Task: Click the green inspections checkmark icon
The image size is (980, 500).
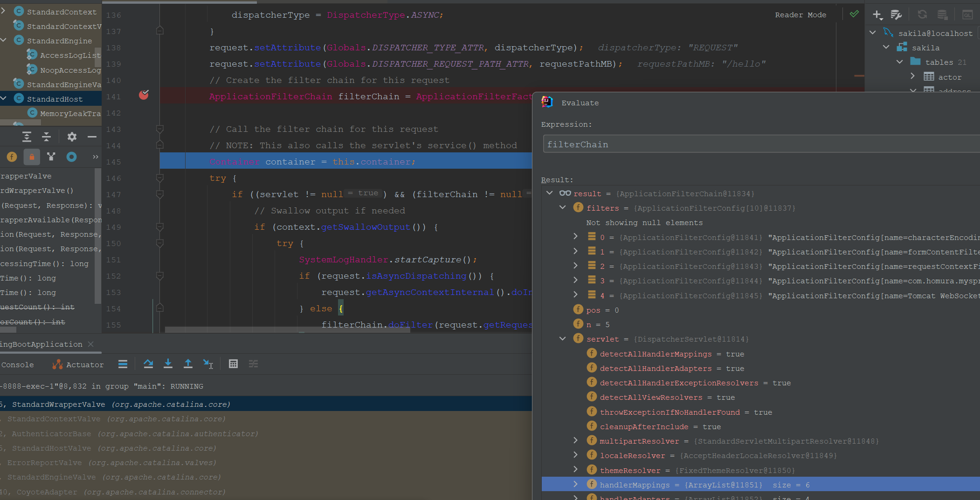Action: coord(854,14)
